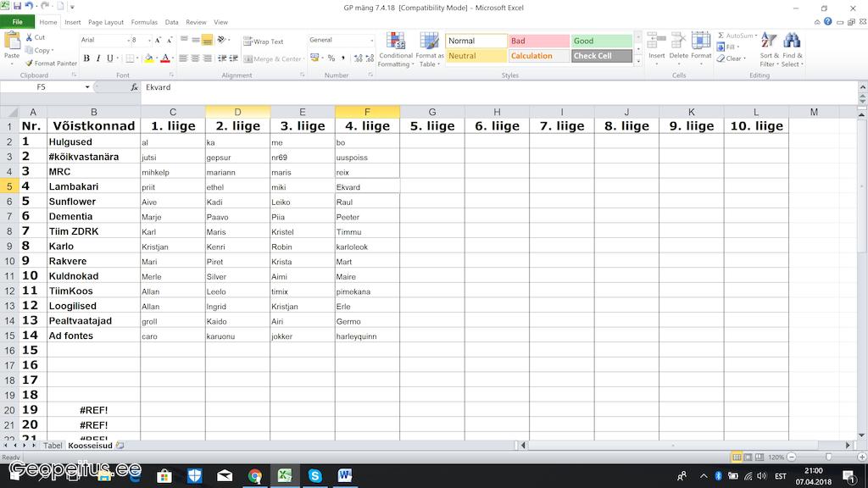Open Format as Table gallery
868x488 pixels.
(x=430, y=50)
